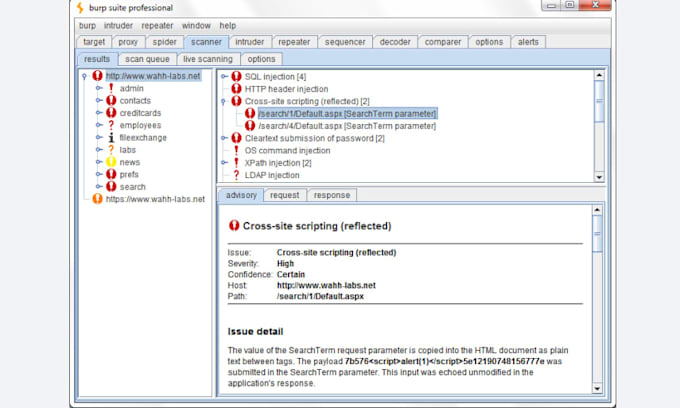Screen dimensions: 680x408
Task: Expand the XPath injection [2] group
Action: coord(224,163)
